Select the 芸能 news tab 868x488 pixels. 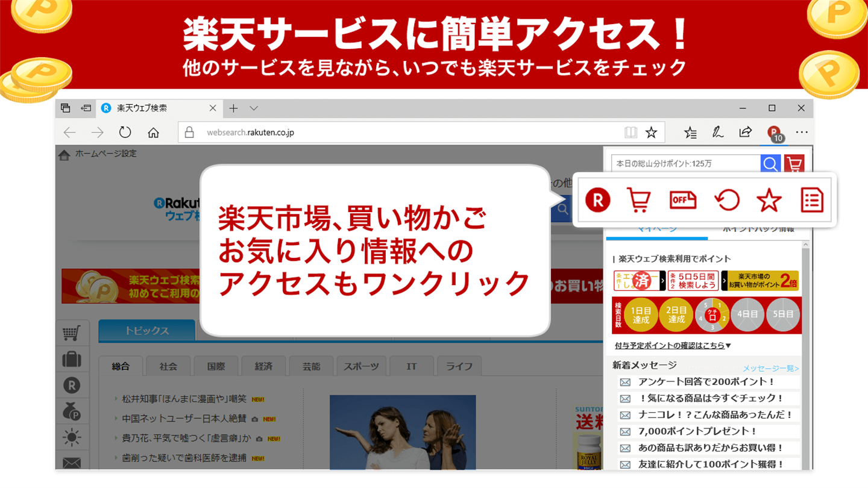(x=311, y=366)
